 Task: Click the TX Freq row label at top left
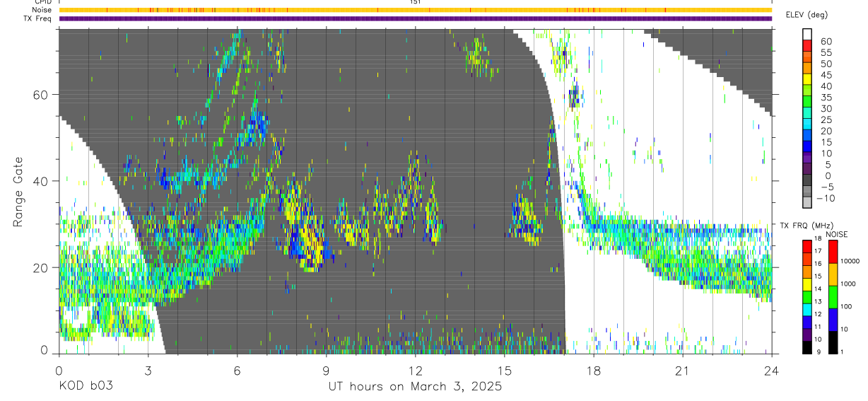coord(39,18)
